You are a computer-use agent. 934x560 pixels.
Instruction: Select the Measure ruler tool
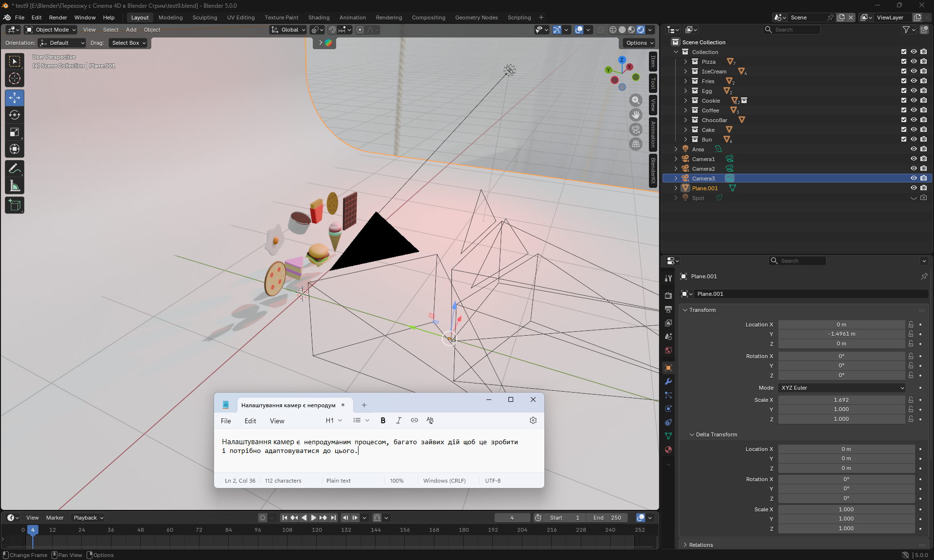(15, 186)
